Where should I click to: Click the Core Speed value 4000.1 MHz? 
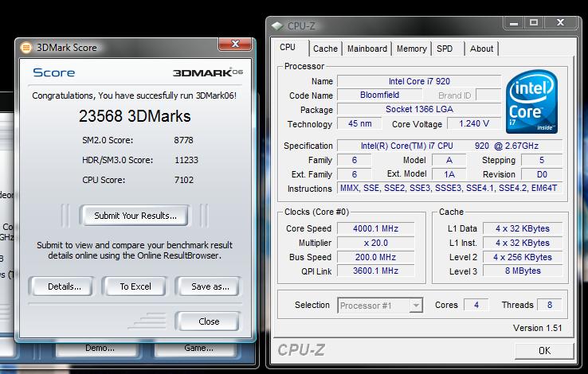(x=375, y=228)
